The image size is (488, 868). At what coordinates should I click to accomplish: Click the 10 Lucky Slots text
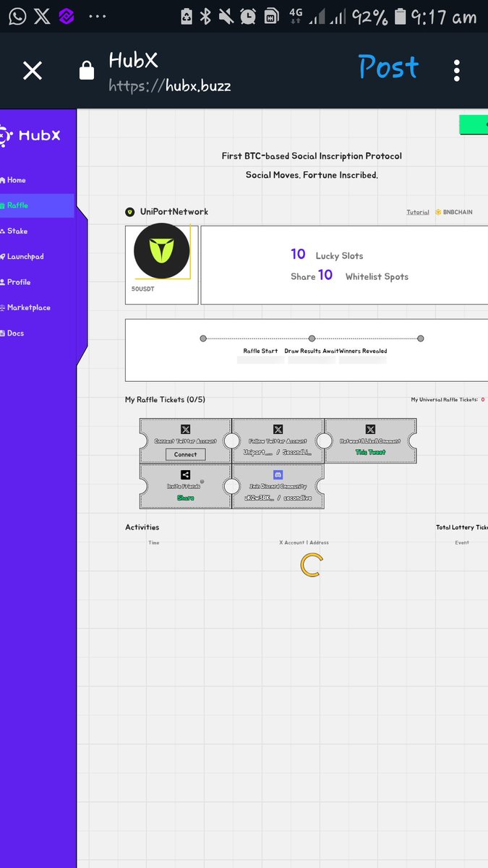(327, 255)
